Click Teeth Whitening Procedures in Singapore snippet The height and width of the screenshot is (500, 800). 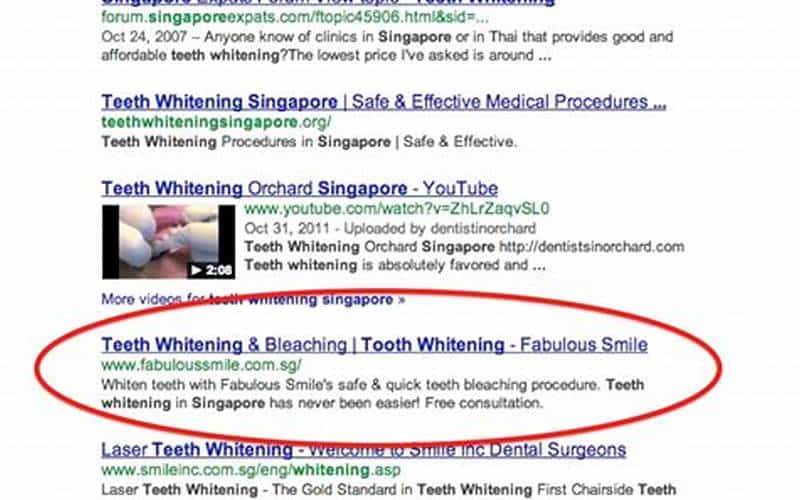point(309,141)
